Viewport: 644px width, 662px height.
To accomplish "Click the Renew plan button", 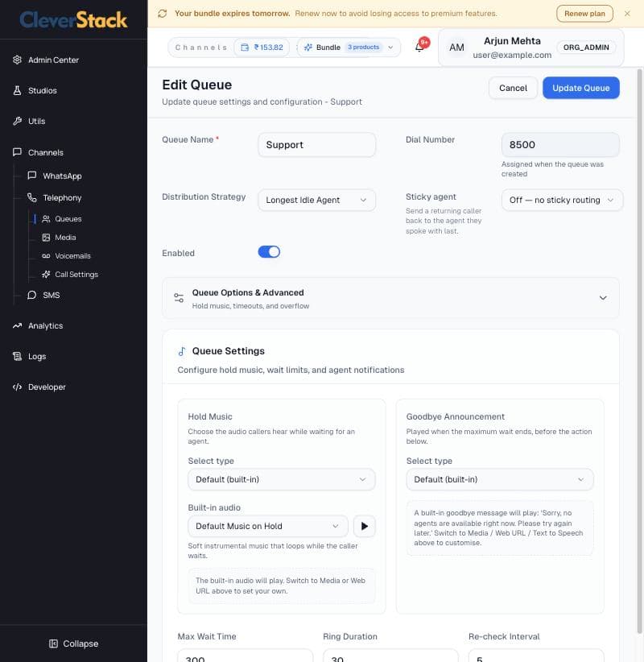I will pos(584,14).
